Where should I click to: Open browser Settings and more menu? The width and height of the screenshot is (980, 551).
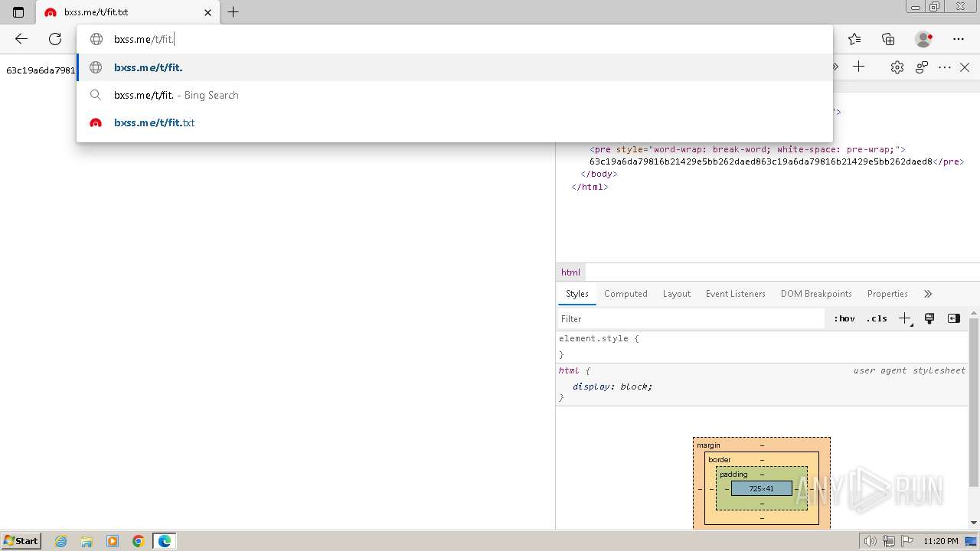[959, 39]
